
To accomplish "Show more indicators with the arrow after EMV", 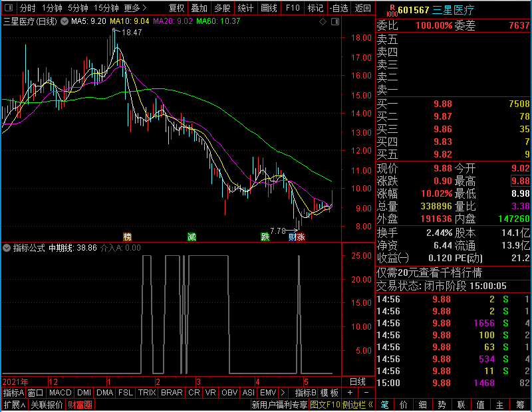I will coord(283,393).
